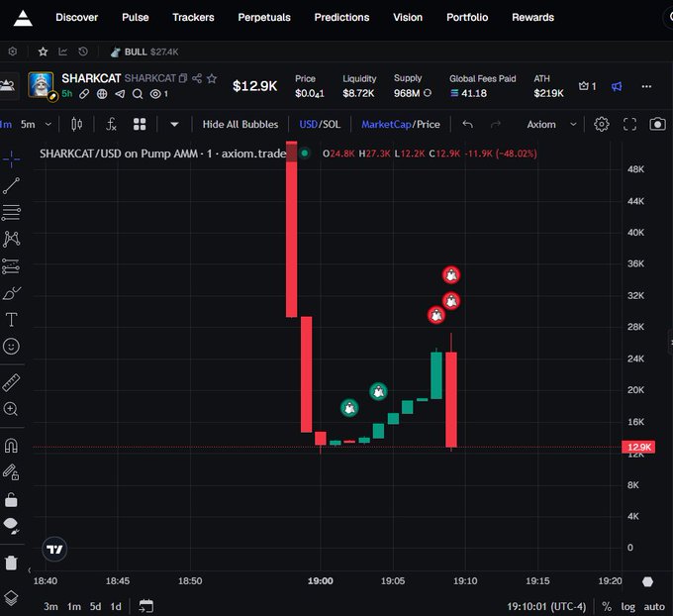673x616 pixels.
Task: Select the prediction and measurement tool
Action: click(x=11, y=266)
